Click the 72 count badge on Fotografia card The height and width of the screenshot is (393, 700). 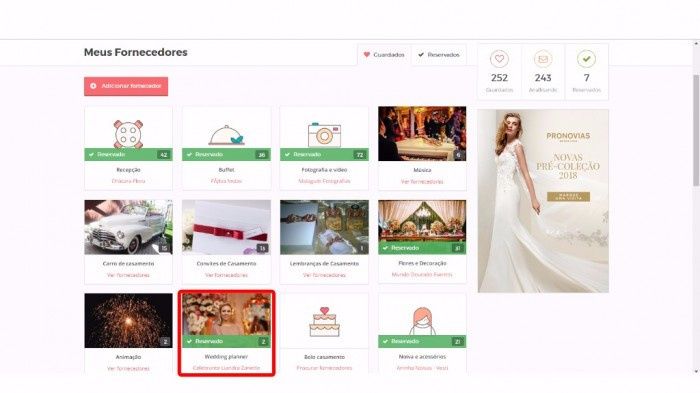(360, 155)
